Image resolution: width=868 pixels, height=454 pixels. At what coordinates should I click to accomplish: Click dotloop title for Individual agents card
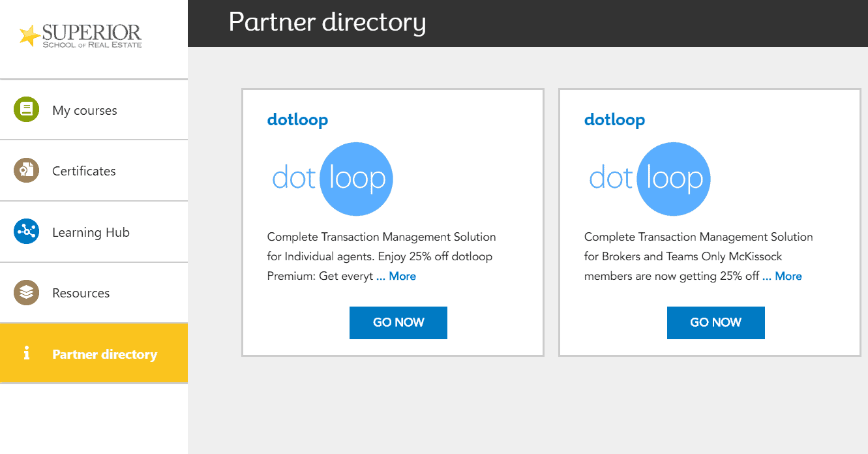[297, 119]
